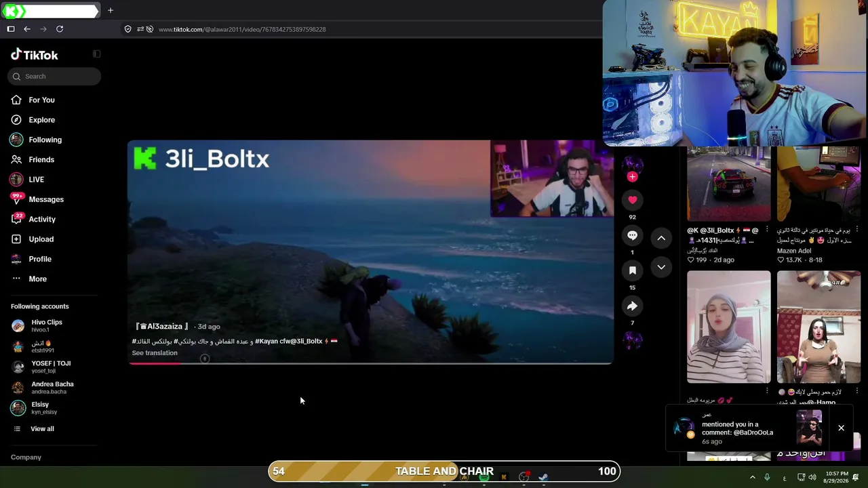Open options for the @3li_Boltx card
868x488 pixels.
767,230
